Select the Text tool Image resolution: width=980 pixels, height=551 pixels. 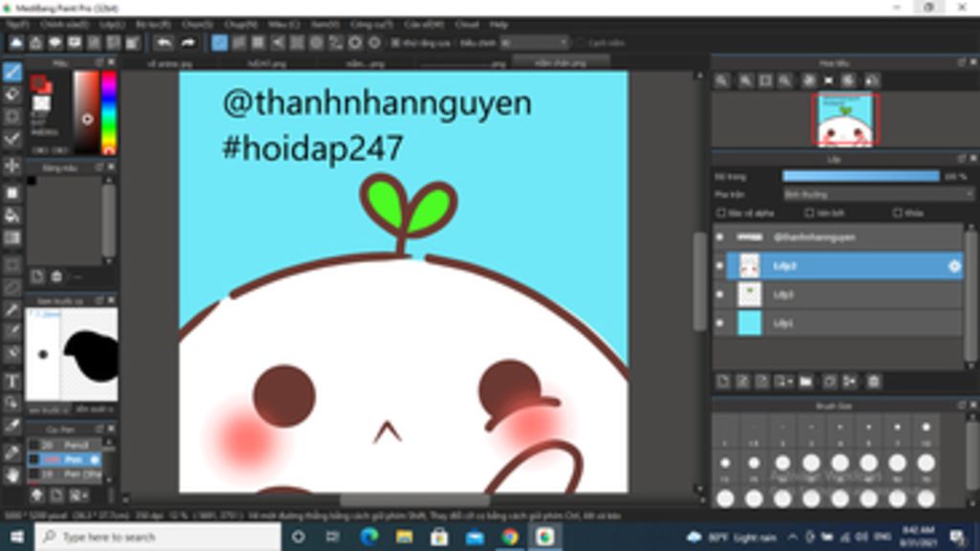(x=12, y=381)
